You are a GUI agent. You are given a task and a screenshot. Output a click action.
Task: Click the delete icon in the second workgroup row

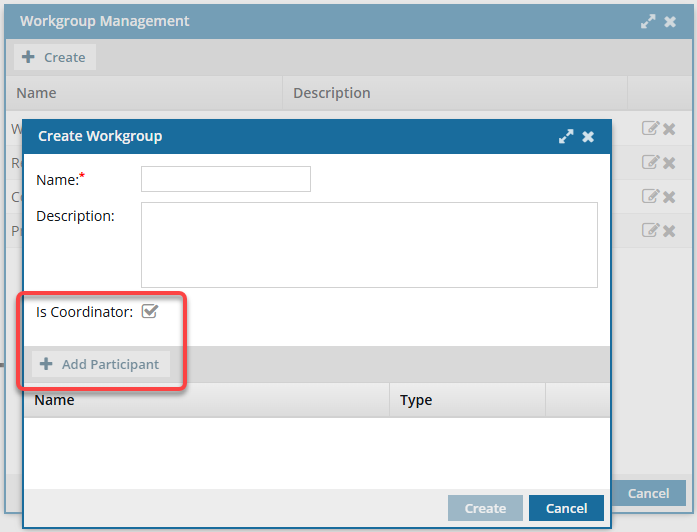(x=669, y=162)
